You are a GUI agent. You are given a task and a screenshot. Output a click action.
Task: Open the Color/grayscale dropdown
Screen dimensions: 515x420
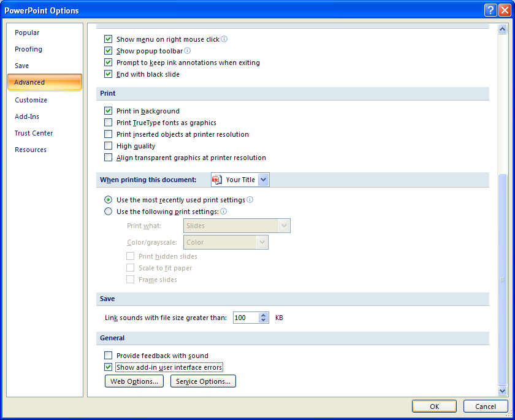pyautogui.click(x=262, y=242)
